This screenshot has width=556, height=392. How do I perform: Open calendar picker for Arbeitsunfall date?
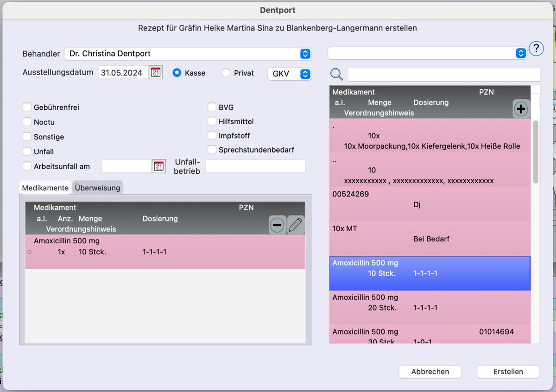point(158,166)
